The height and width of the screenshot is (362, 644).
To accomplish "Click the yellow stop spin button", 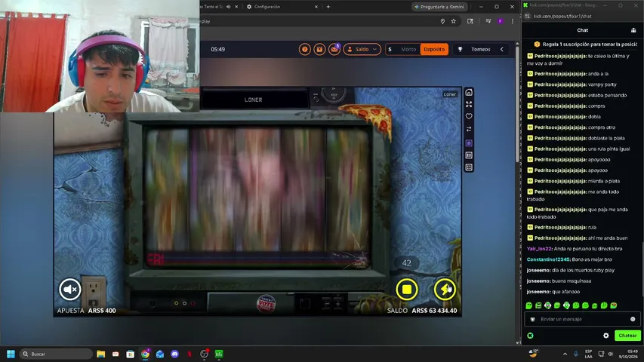I will (407, 290).
